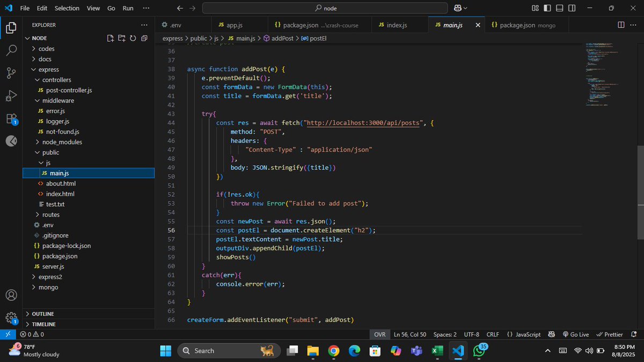Click errors and warnings count in status bar

pos(32,334)
